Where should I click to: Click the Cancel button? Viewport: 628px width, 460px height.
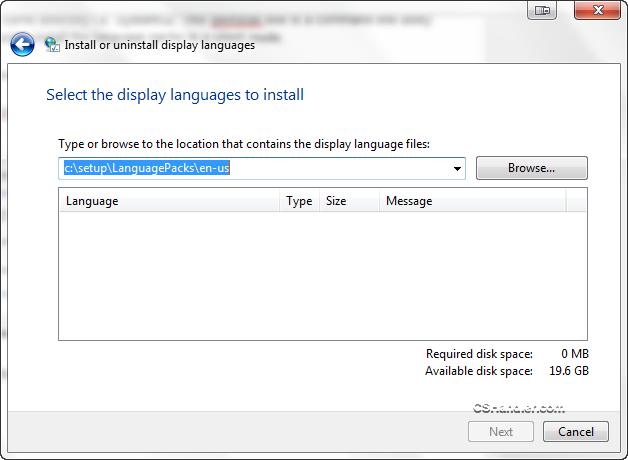[576, 432]
